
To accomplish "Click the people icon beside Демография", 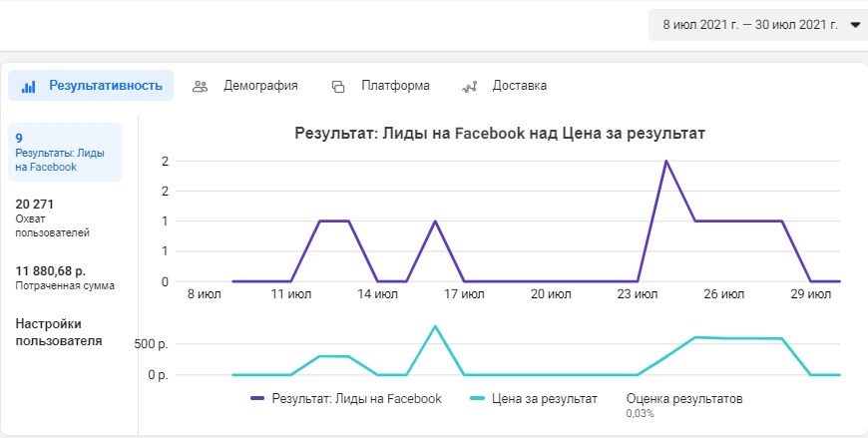I will tap(200, 87).
